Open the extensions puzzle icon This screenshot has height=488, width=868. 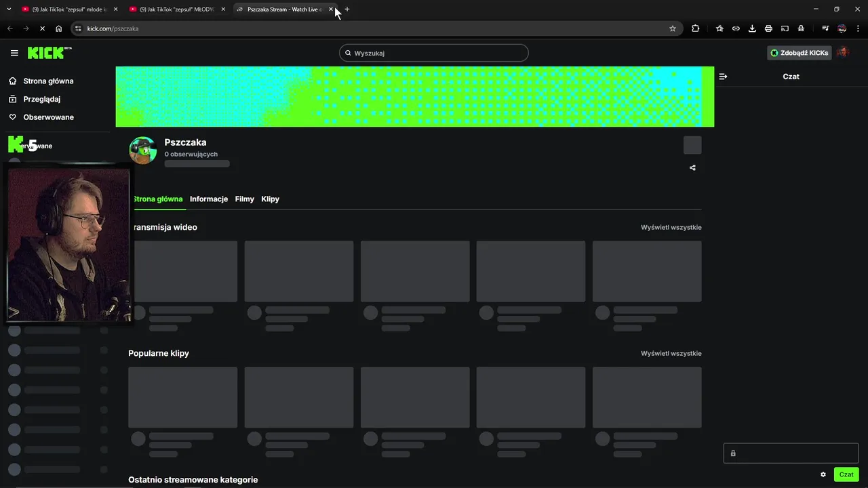pyautogui.click(x=696, y=28)
